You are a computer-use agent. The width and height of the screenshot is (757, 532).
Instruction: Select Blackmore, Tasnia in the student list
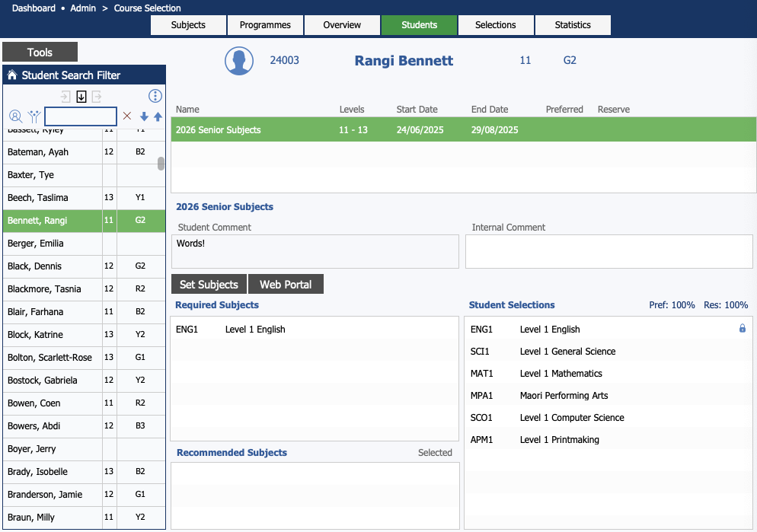44,289
